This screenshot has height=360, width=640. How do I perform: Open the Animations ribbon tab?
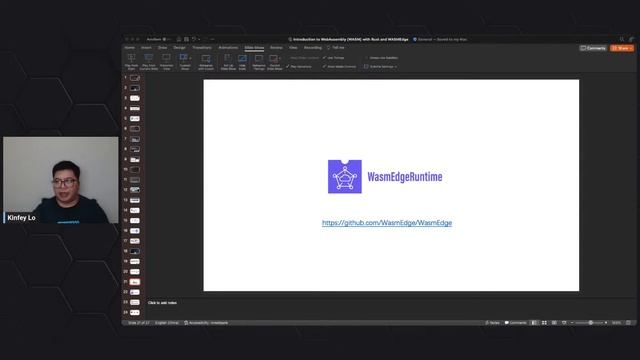click(x=228, y=48)
